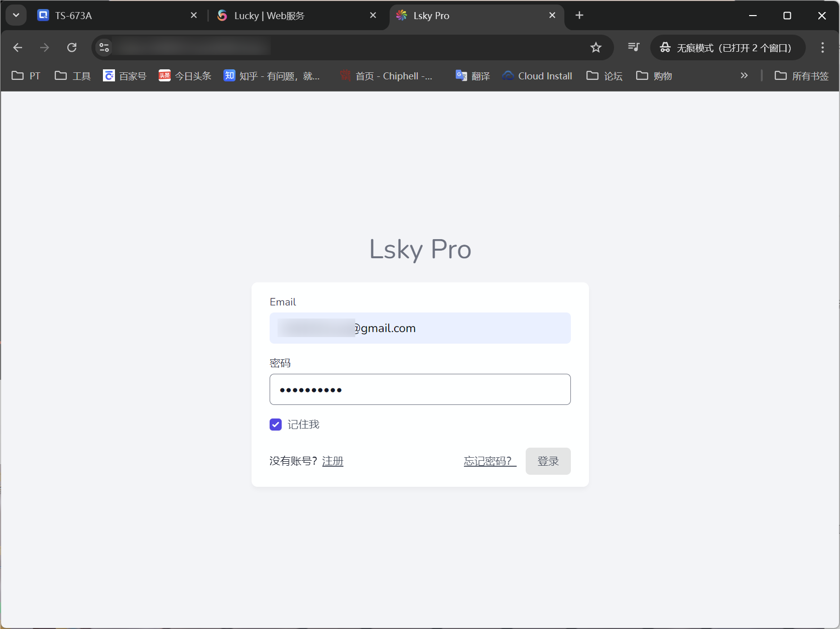The height and width of the screenshot is (629, 840).
Task: Click the 登录 login button
Action: pyautogui.click(x=548, y=461)
